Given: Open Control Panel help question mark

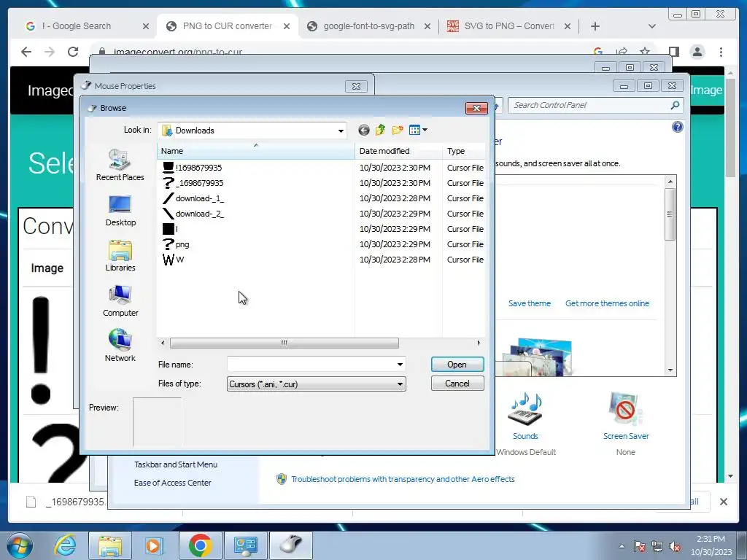Looking at the screenshot, I should point(677,127).
